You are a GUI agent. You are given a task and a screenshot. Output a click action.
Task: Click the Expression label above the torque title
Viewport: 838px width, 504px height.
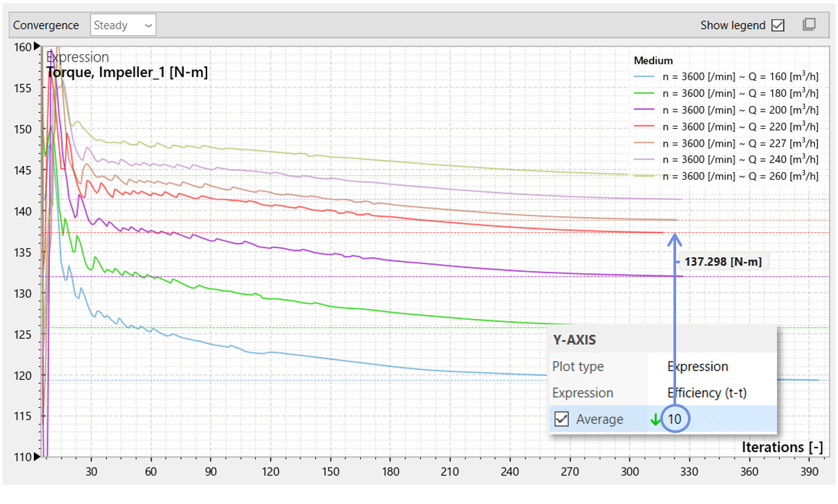point(78,58)
